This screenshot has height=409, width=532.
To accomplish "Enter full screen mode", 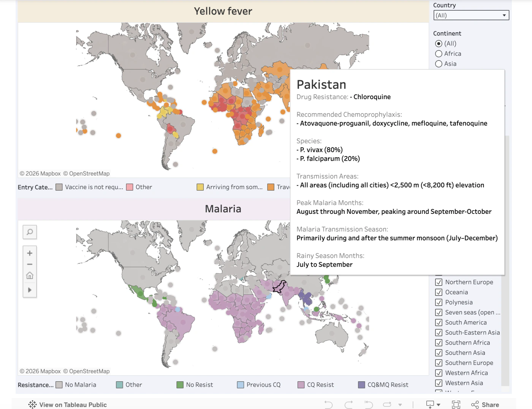I will pyautogui.click(x=456, y=405).
